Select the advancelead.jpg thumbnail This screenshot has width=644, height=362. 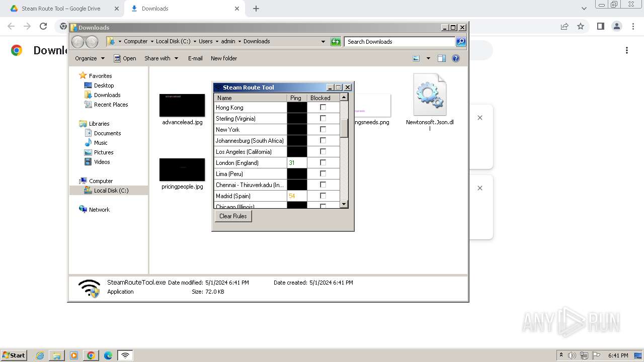[x=182, y=106]
